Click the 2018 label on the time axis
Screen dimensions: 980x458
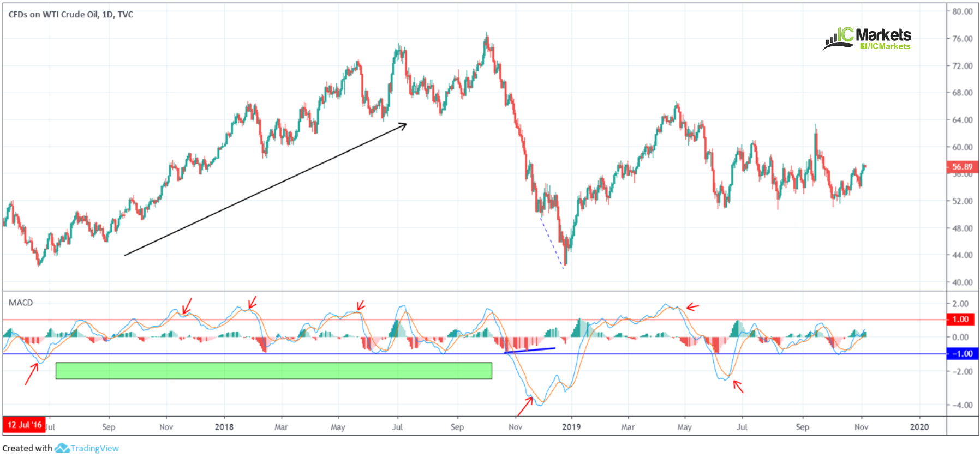point(224,427)
